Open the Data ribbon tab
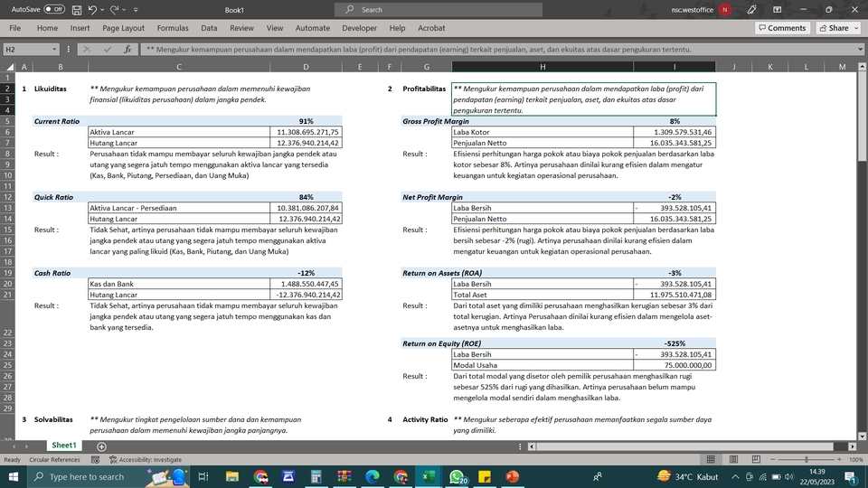The height and width of the screenshot is (488, 868). tap(209, 28)
